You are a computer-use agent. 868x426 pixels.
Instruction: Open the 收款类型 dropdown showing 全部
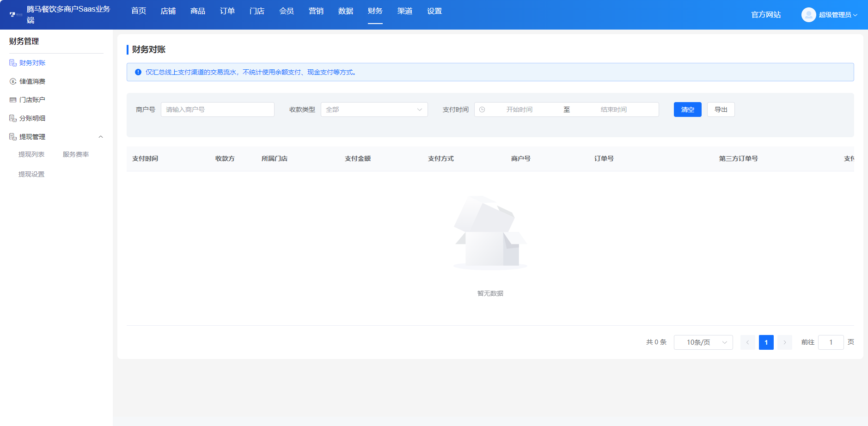(x=373, y=110)
